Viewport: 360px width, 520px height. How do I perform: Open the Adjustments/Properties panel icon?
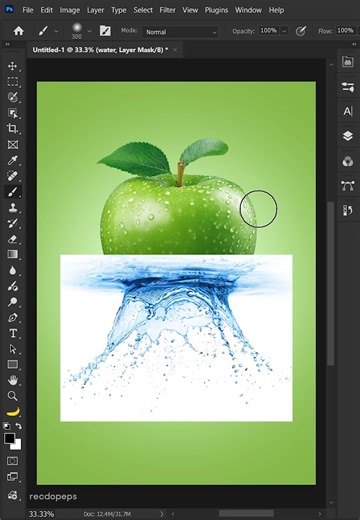point(348,87)
